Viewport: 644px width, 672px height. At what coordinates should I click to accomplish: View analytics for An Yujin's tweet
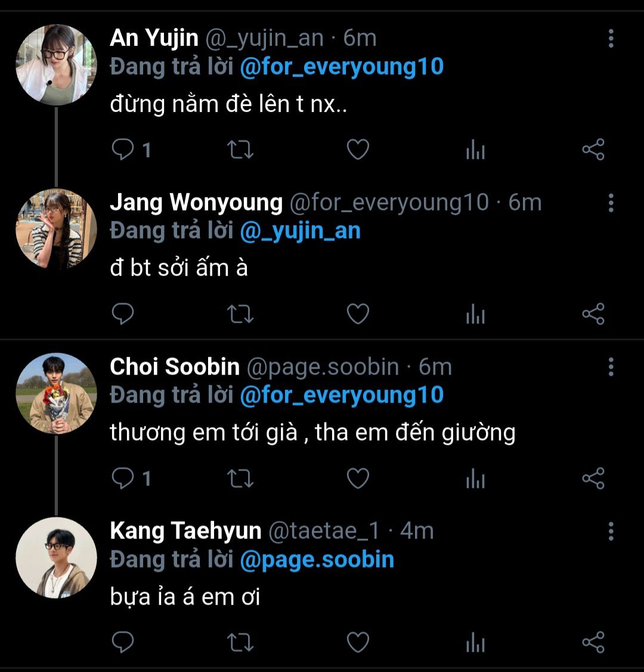(x=475, y=150)
